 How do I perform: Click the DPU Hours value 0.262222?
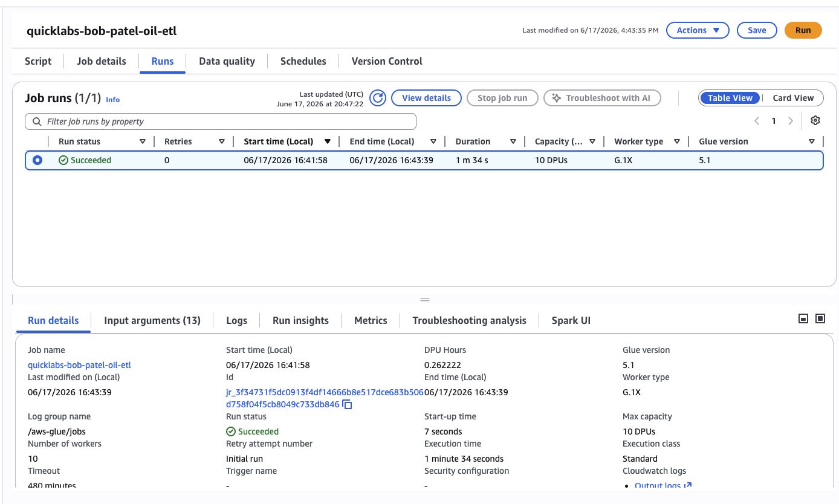pos(444,365)
